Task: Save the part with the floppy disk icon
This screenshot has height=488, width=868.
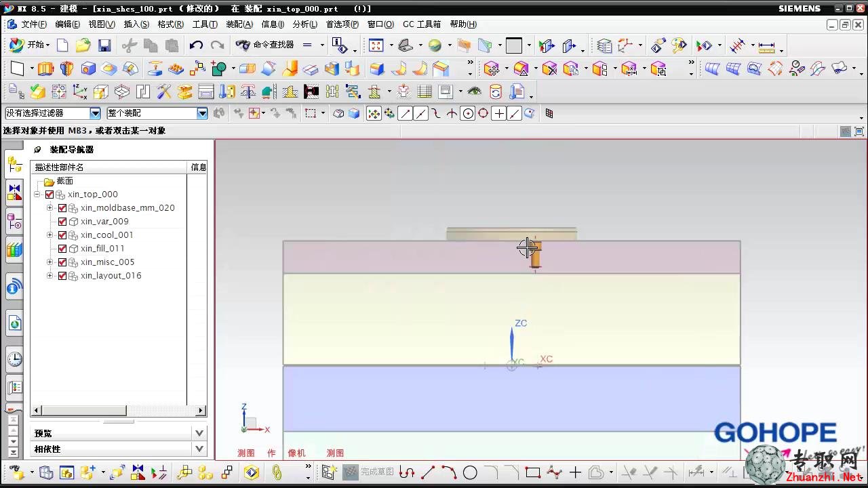Action: coord(104,45)
